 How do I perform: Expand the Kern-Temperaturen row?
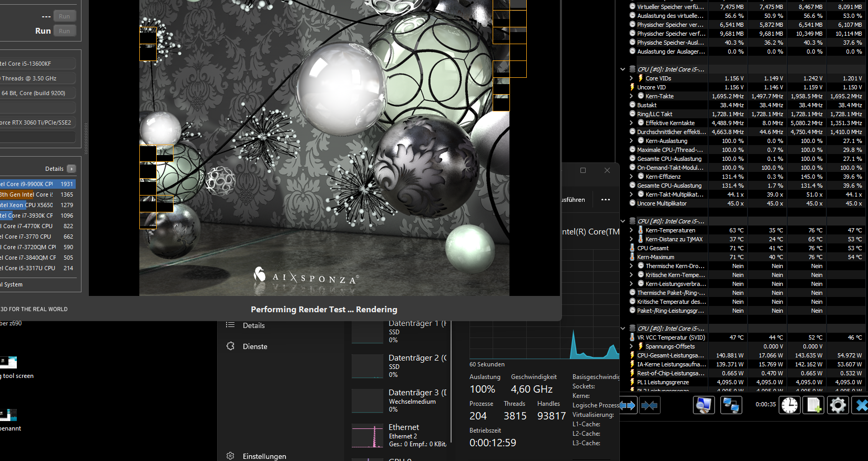coord(631,230)
